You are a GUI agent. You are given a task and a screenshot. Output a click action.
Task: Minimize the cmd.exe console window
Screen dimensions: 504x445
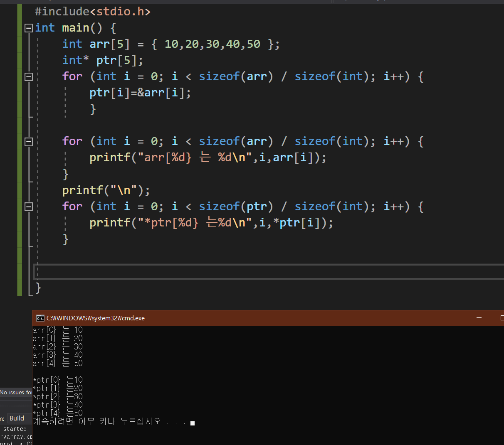coord(479,318)
